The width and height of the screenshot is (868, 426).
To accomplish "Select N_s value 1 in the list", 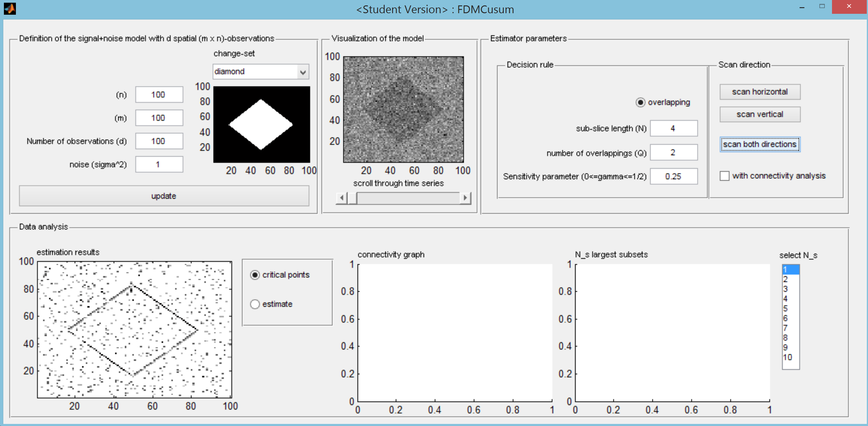I will (x=791, y=270).
